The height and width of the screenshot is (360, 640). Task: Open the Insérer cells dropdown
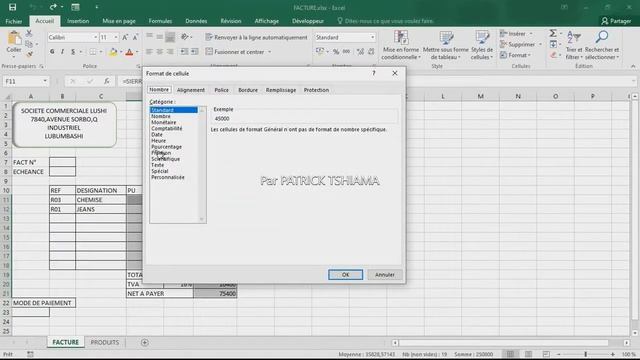pyautogui.click(x=517, y=33)
